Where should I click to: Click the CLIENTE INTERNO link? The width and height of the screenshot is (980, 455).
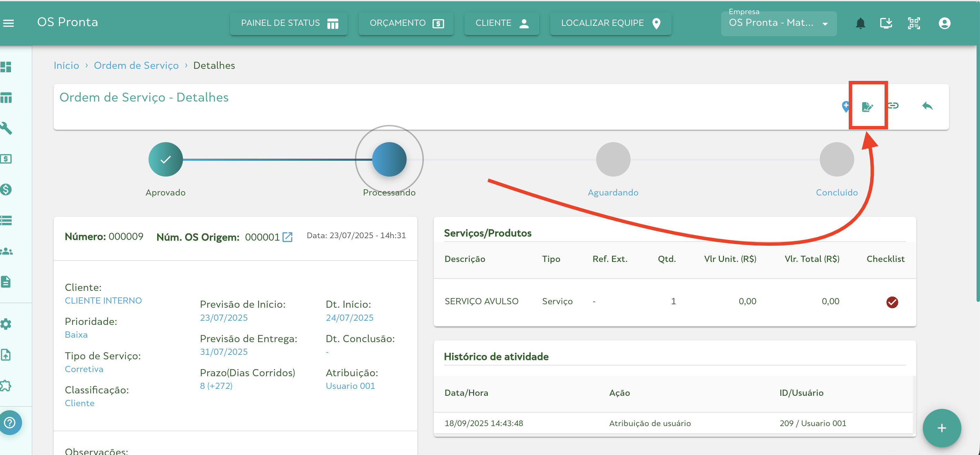[103, 300]
